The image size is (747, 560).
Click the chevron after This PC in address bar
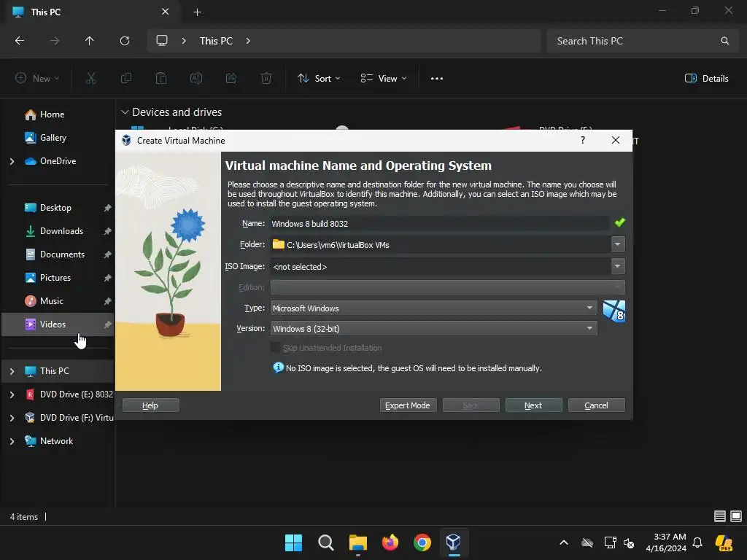[x=248, y=41]
